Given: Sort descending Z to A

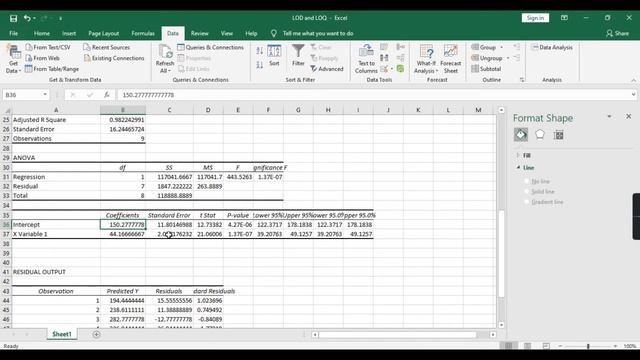Looking at the screenshot, I should point(260,65).
